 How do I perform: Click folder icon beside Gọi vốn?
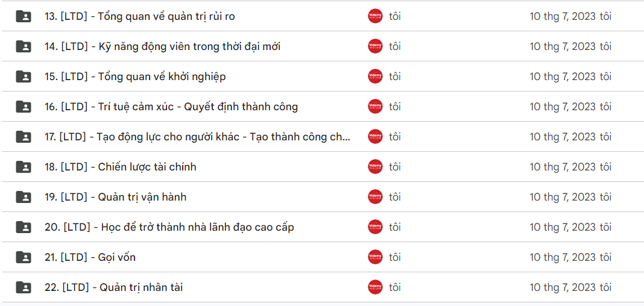pyautogui.click(x=24, y=257)
